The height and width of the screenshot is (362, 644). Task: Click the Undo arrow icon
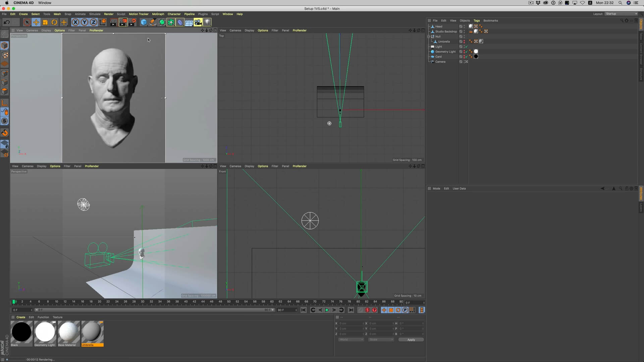pyautogui.click(x=6, y=22)
